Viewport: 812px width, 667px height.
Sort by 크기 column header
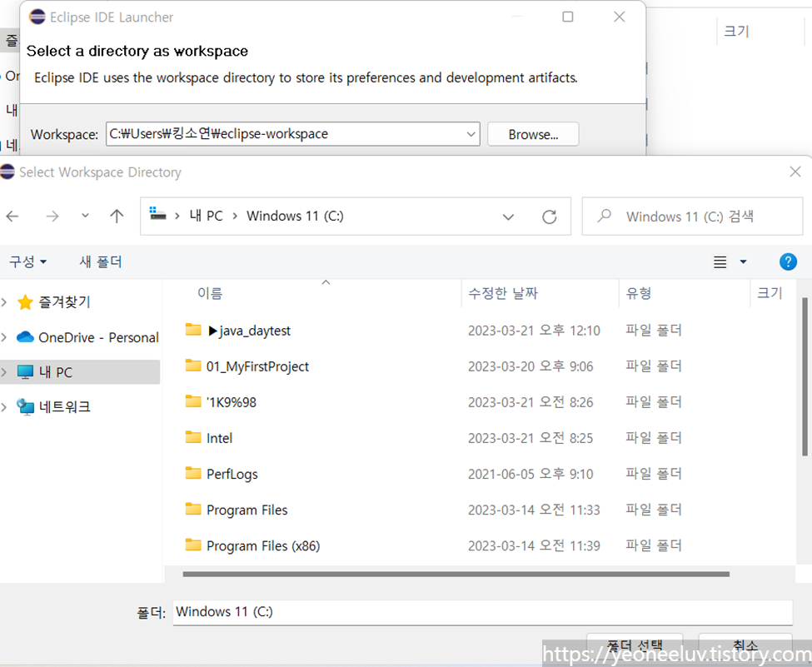coord(770,294)
